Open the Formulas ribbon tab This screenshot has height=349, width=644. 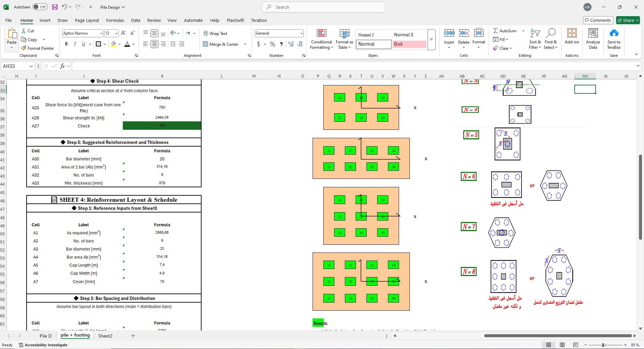click(115, 21)
